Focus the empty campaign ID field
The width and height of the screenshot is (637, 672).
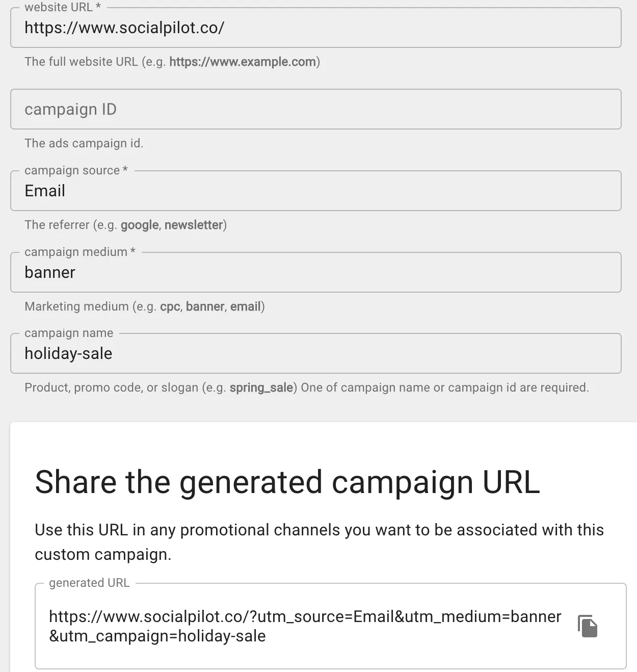[315, 109]
